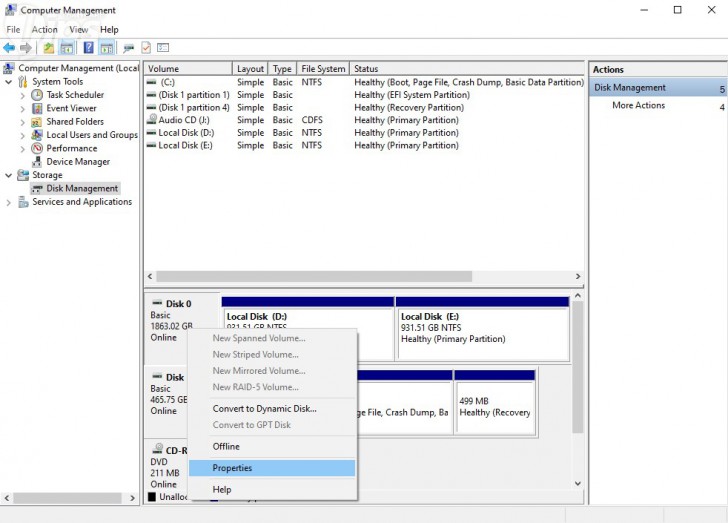Viewport: 728px width, 523px height.
Task: Choose Properties in context menu
Action: pyautogui.click(x=272, y=468)
